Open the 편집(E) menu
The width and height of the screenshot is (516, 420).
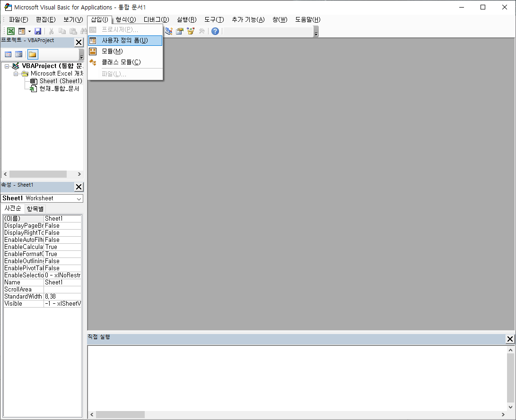(x=46, y=20)
